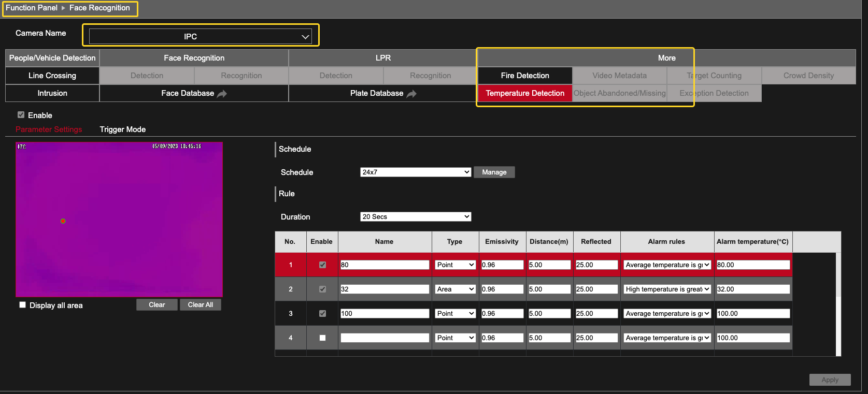Image resolution: width=868 pixels, height=394 pixels.
Task: Open the Duration 20 Secs dropdown
Action: click(415, 217)
